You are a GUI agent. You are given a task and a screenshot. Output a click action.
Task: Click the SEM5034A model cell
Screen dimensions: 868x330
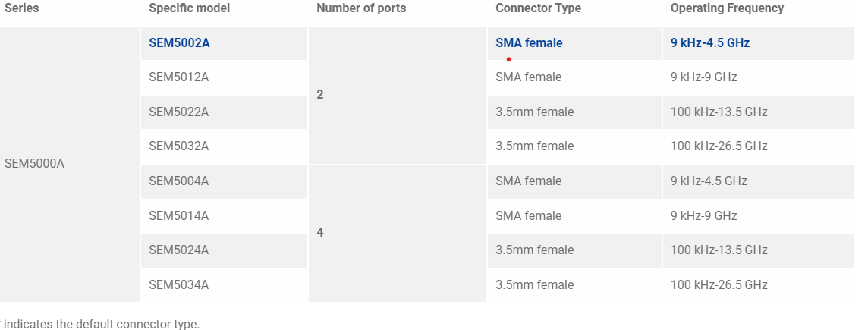click(224, 284)
